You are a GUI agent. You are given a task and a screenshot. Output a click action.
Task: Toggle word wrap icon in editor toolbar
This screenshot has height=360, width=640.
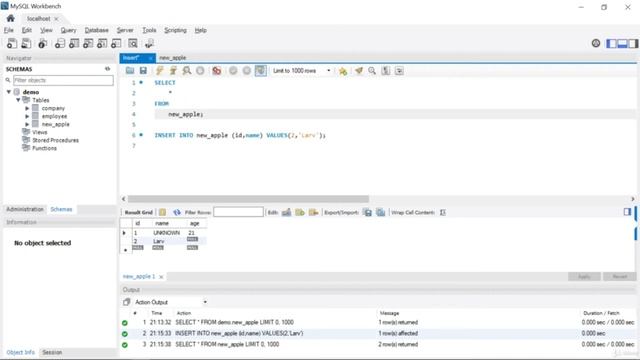pos(399,71)
